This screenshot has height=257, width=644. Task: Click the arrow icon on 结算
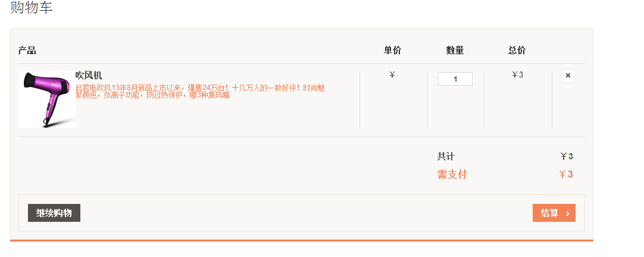(568, 213)
